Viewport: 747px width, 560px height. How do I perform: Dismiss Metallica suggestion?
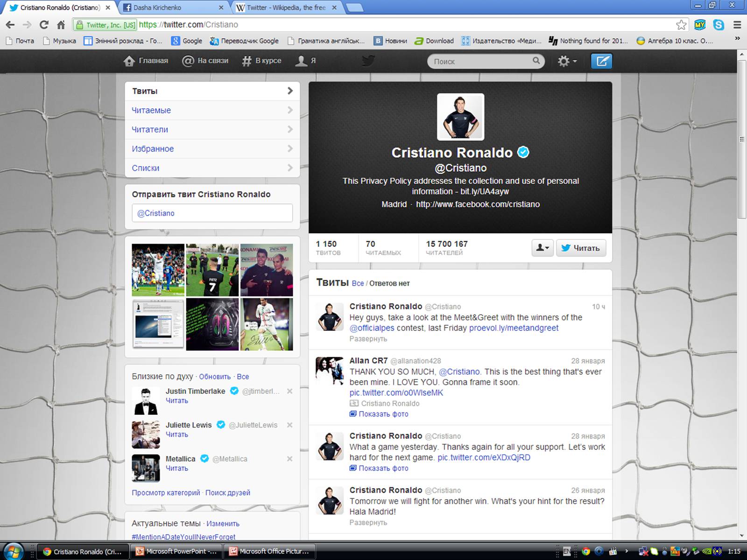point(289,459)
